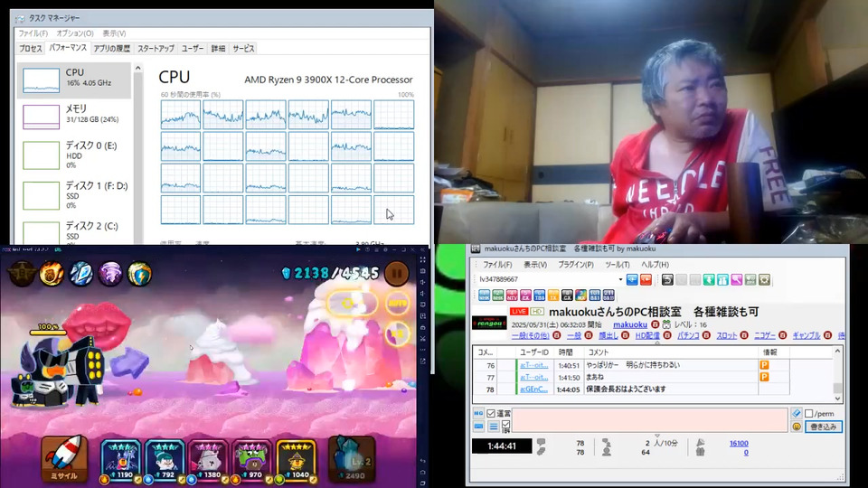Click the red disconnect button in comment viewer
The image size is (868, 488).
coord(646,279)
